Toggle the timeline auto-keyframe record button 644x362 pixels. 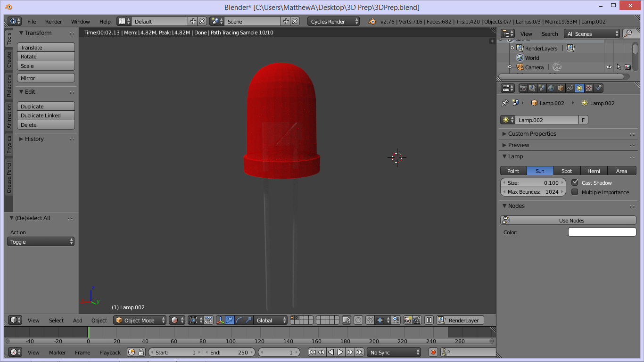(433, 352)
